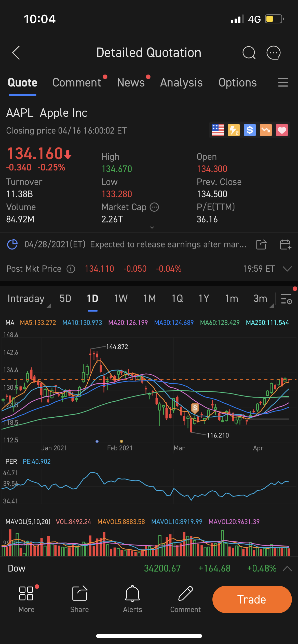Screen dimensions: 298x644
Task: Tap the Dow index value 34200.67
Action: point(162,568)
